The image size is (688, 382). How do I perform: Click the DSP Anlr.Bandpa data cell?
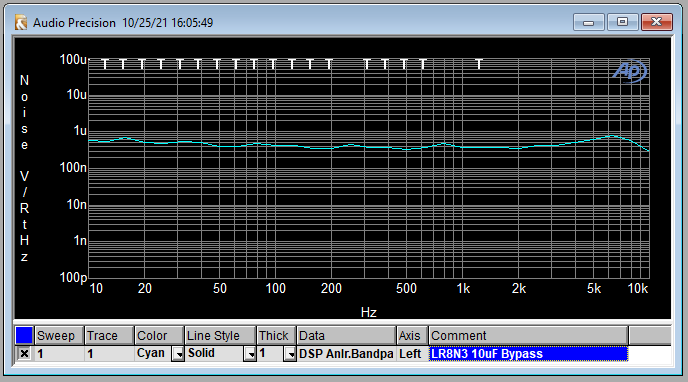pos(346,354)
